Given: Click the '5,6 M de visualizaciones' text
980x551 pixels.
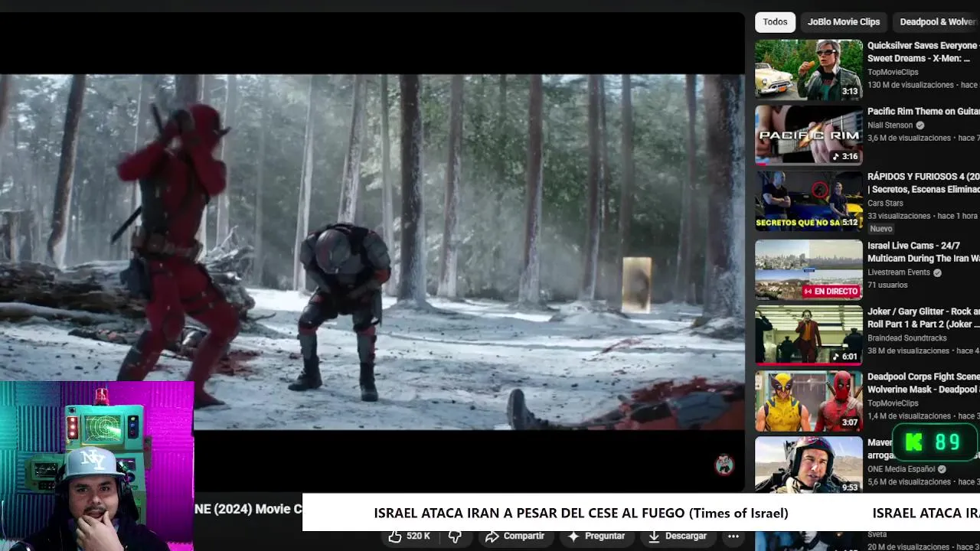Looking at the screenshot, I should pyautogui.click(x=909, y=482).
